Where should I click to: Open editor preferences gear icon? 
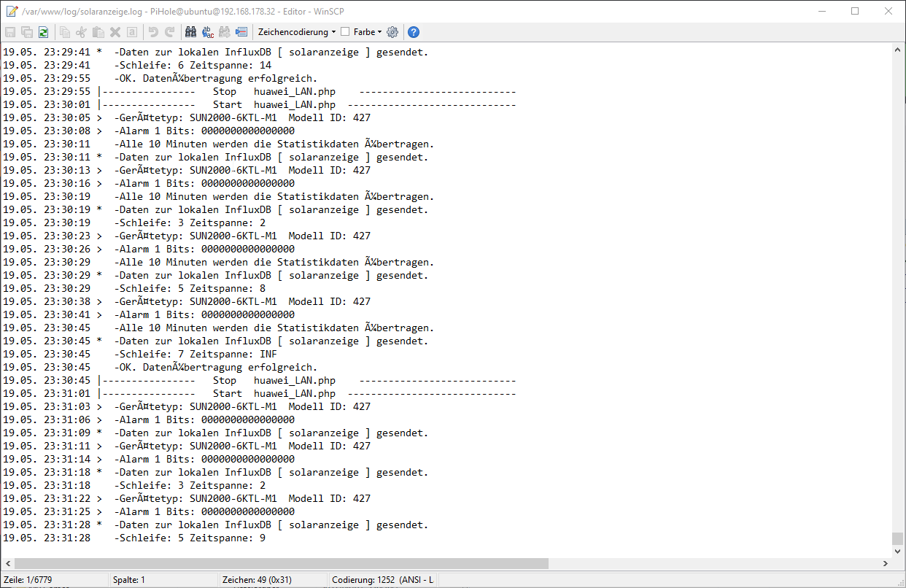click(x=392, y=32)
